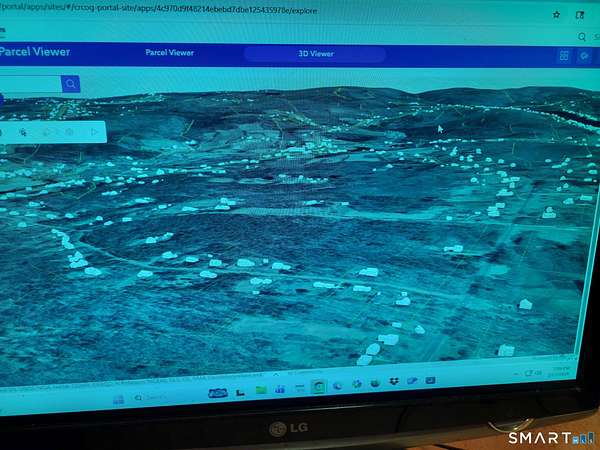Open File Explorer folder on the taskbar

pos(261,389)
